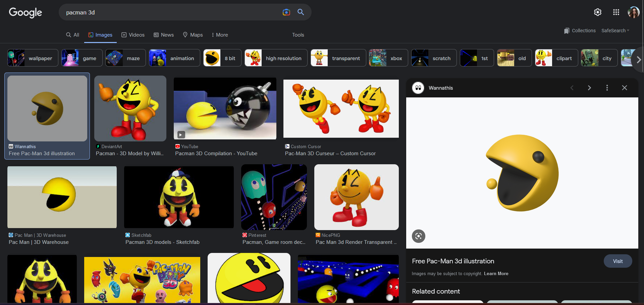The height and width of the screenshot is (305, 644).
Task: Open the Sketchfab Pacman 3D models thumbnail
Action: tap(179, 197)
